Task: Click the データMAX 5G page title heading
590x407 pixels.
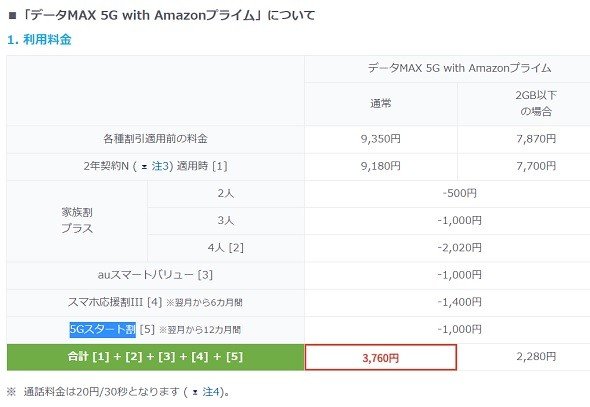Action: pos(162,15)
